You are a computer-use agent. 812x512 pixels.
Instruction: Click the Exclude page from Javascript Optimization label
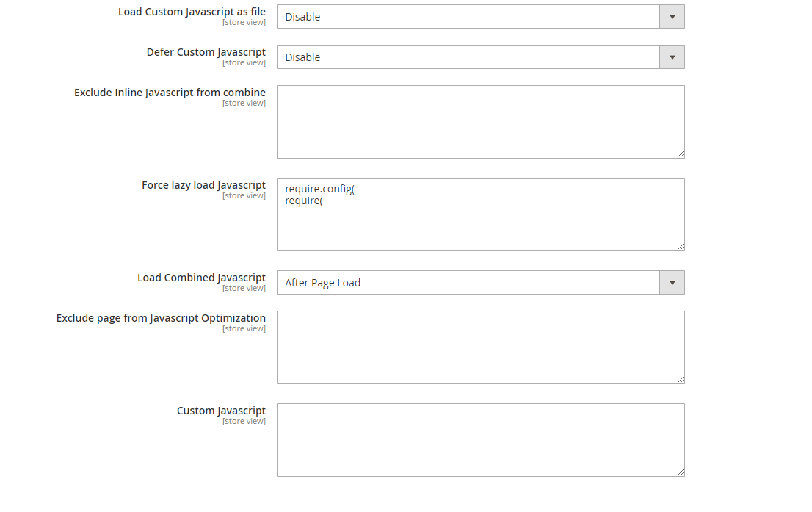[x=161, y=318]
